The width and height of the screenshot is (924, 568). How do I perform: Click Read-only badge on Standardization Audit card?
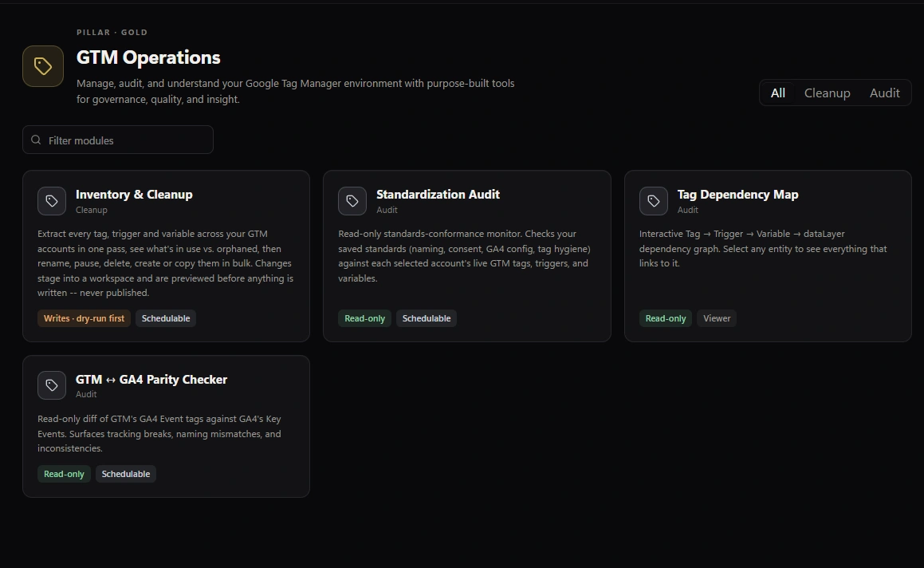(x=365, y=318)
